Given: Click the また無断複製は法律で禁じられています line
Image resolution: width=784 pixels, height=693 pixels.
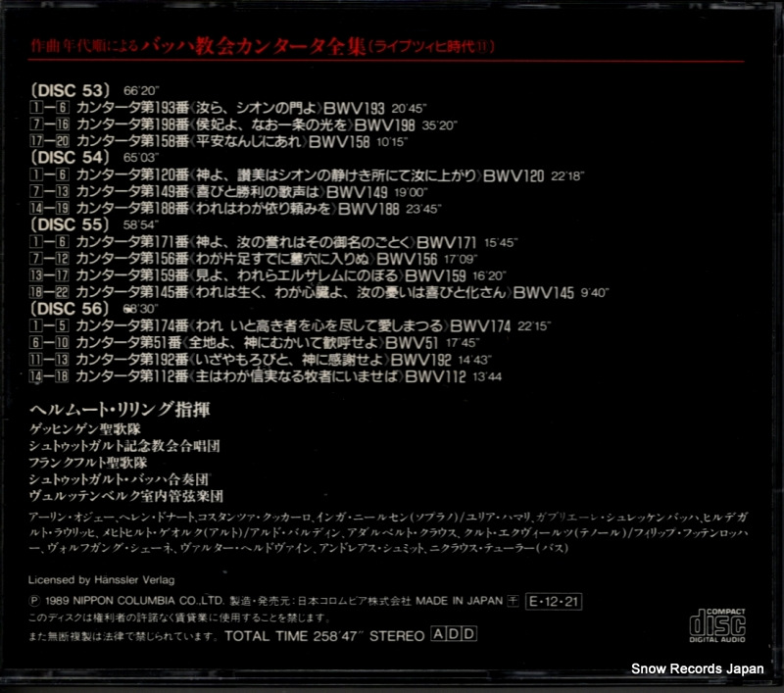Looking at the screenshot, I should pyautogui.click(x=123, y=636).
